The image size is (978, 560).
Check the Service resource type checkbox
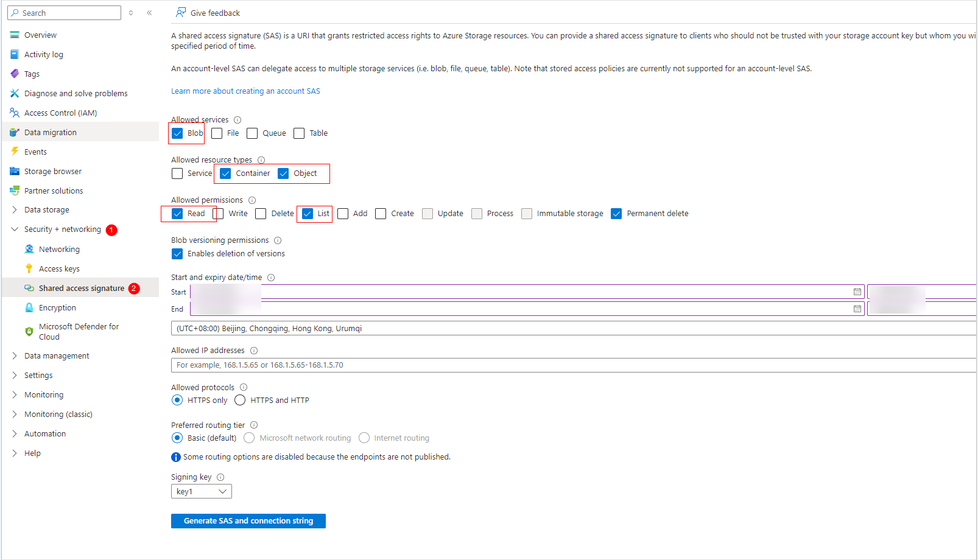(177, 173)
